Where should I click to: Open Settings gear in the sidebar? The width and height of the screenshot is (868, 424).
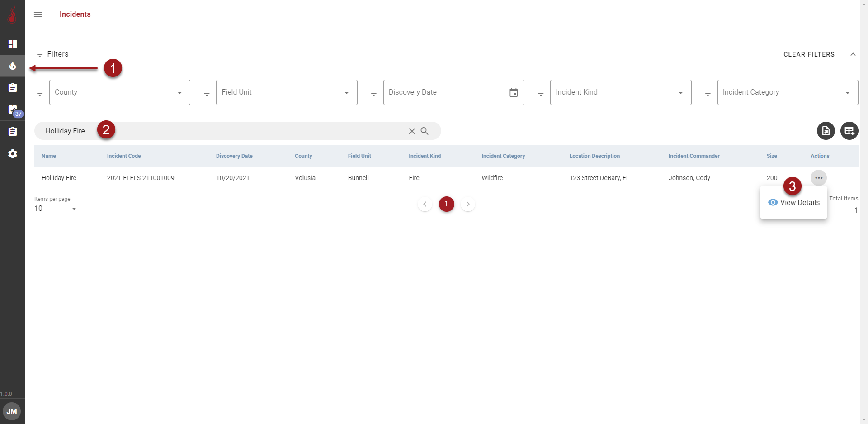pyautogui.click(x=13, y=154)
